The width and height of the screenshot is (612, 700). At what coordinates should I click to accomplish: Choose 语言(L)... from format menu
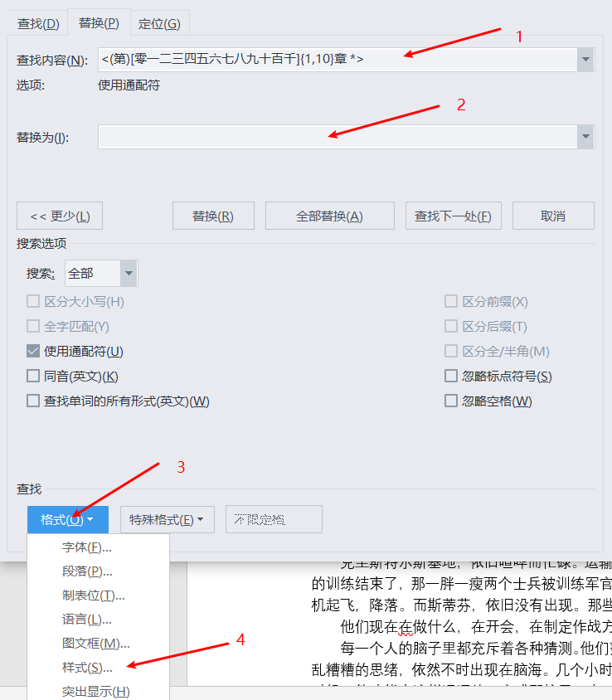click(98, 620)
